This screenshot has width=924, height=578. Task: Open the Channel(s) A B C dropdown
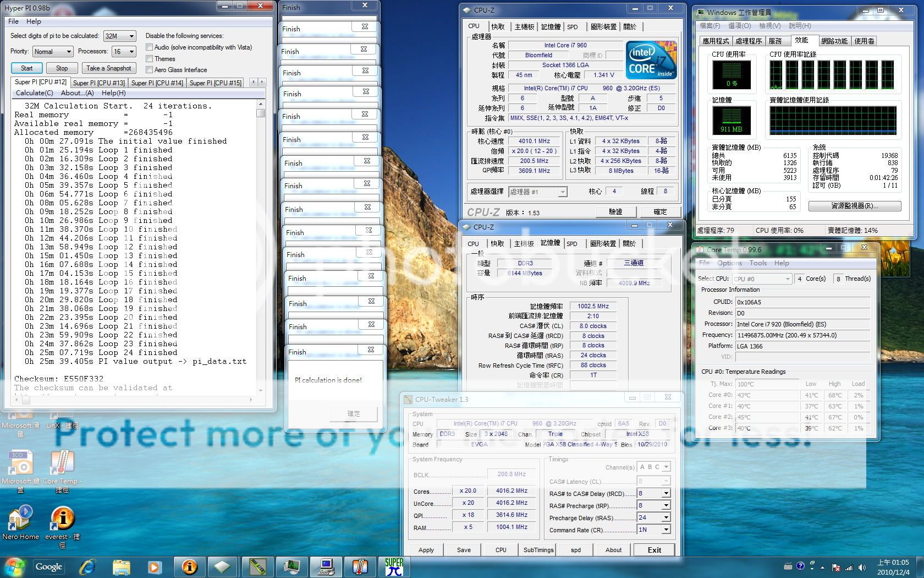[653, 467]
